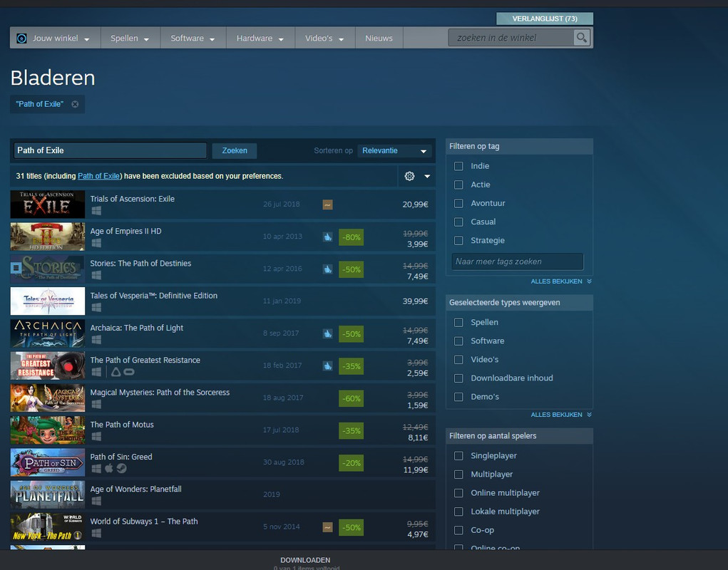Open the Hardware dropdown menu
Screen dimensions: 728x570
coord(260,38)
